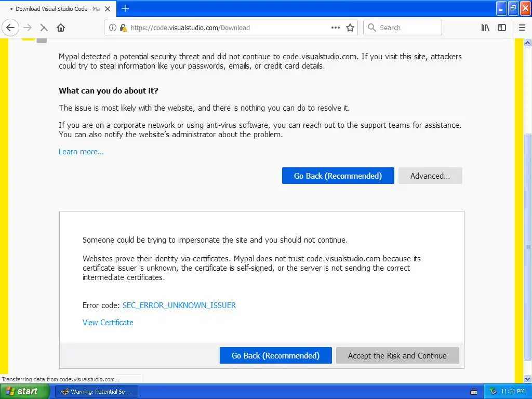Image resolution: width=532 pixels, height=399 pixels.
Task: Open the Learn more link
Action: click(81, 152)
